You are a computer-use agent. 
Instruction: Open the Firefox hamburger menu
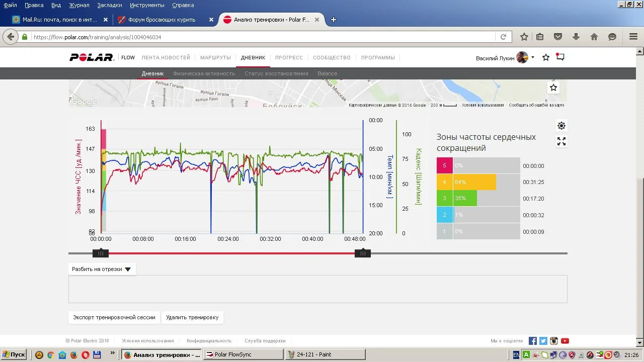633,37
